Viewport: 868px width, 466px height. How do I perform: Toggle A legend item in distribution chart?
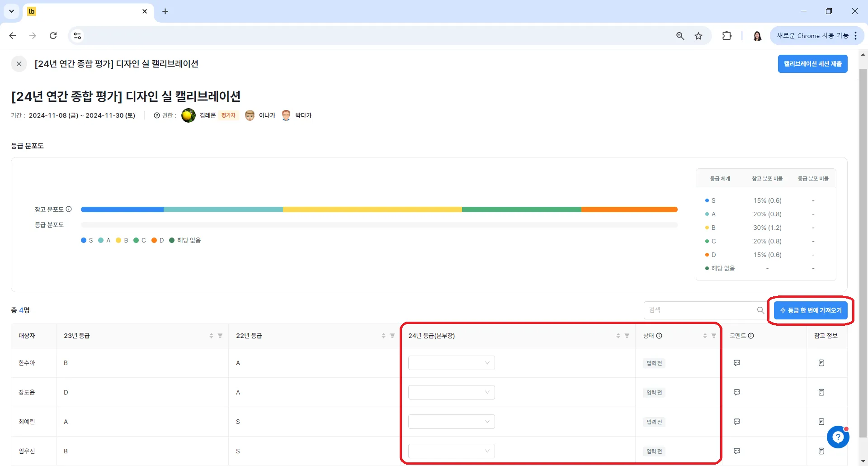(x=104, y=240)
